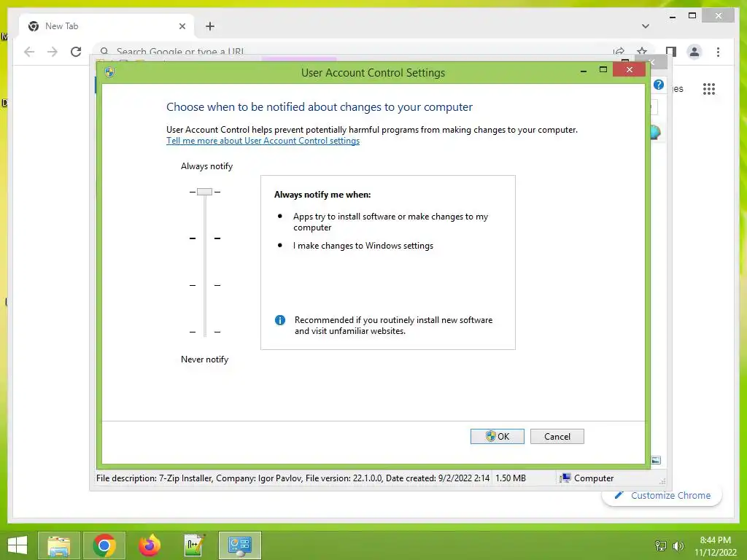Image resolution: width=747 pixels, height=560 pixels.
Task: Open the Windows Start button
Action: pos(18,545)
